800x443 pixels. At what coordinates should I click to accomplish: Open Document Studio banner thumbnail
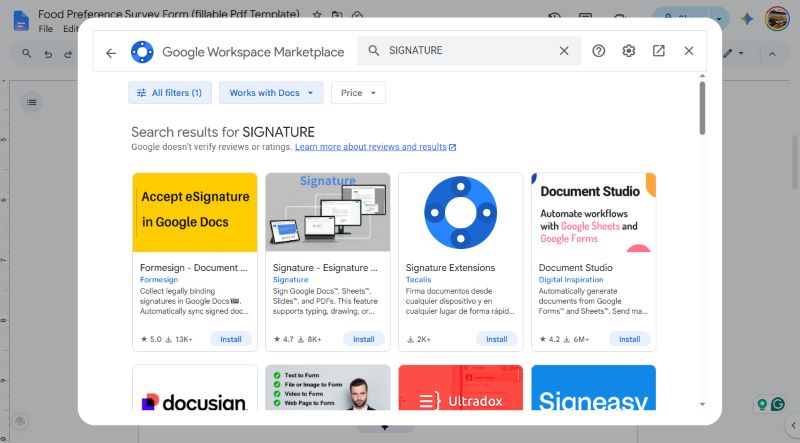pyautogui.click(x=593, y=212)
